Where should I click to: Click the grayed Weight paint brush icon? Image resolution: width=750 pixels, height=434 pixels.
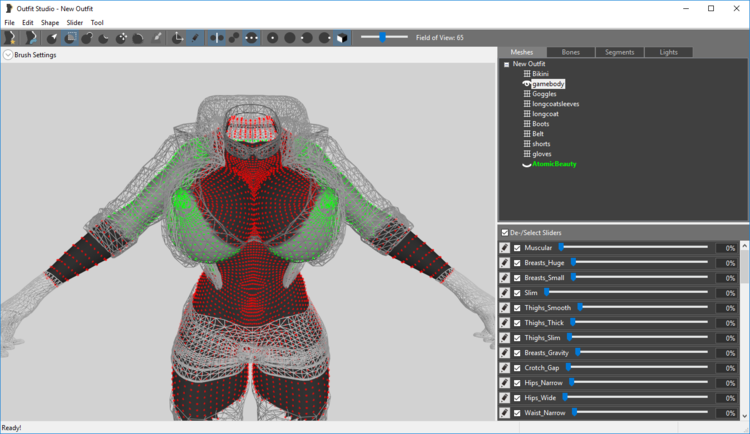(156, 38)
